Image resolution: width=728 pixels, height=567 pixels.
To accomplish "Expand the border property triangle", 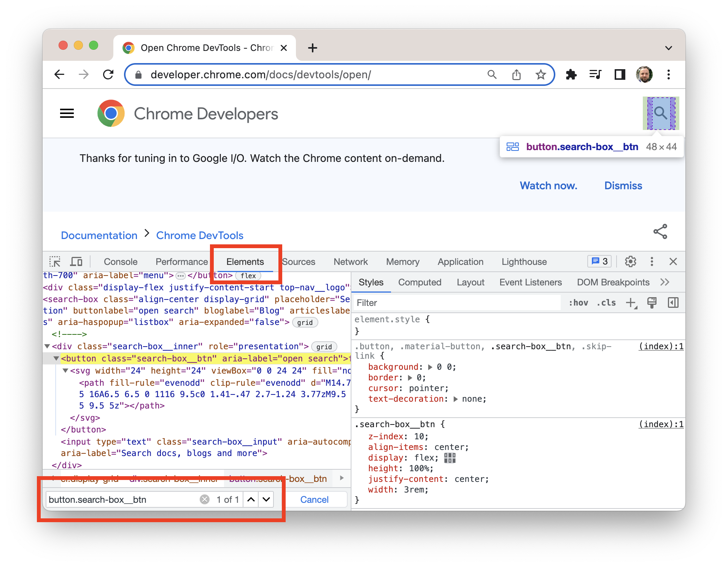I will click(410, 378).
